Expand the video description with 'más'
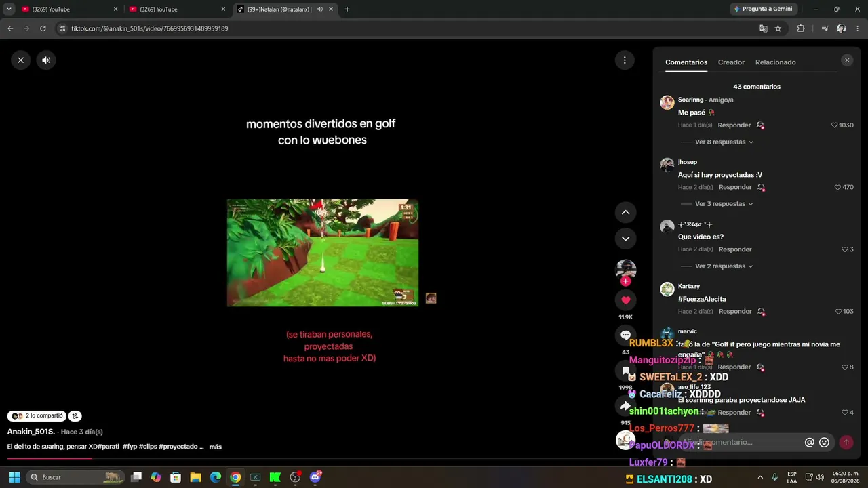The image size is (868, 488). coord(216,447)
